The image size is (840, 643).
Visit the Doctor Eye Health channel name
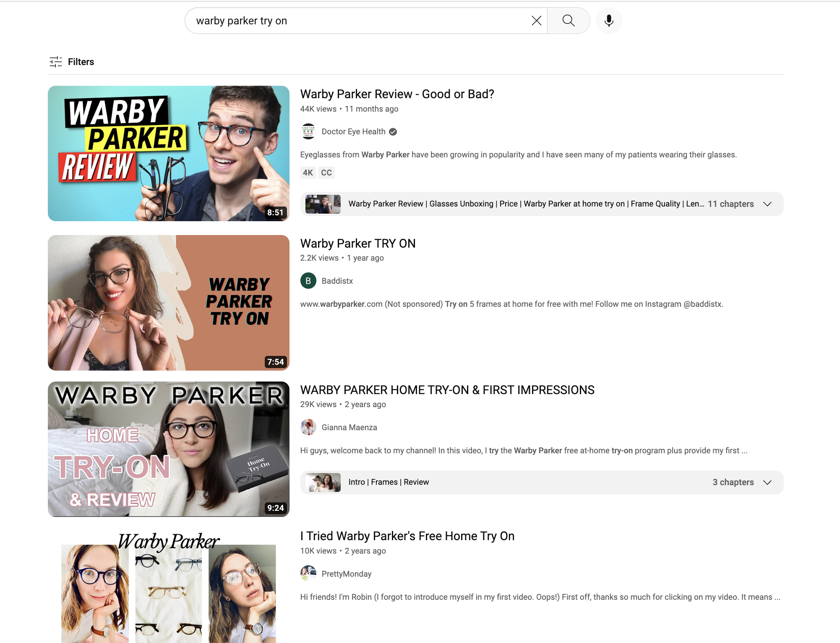click(x=353, y=131)
